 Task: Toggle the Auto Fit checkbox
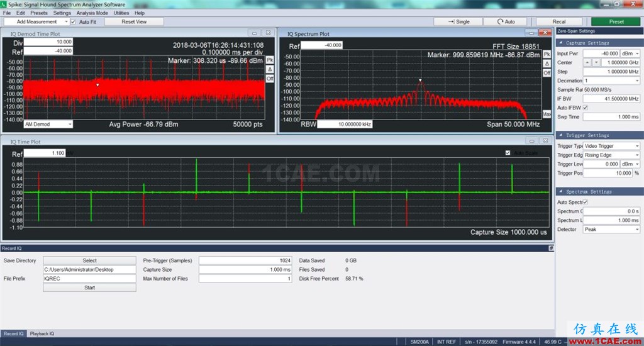coord(73,22)
